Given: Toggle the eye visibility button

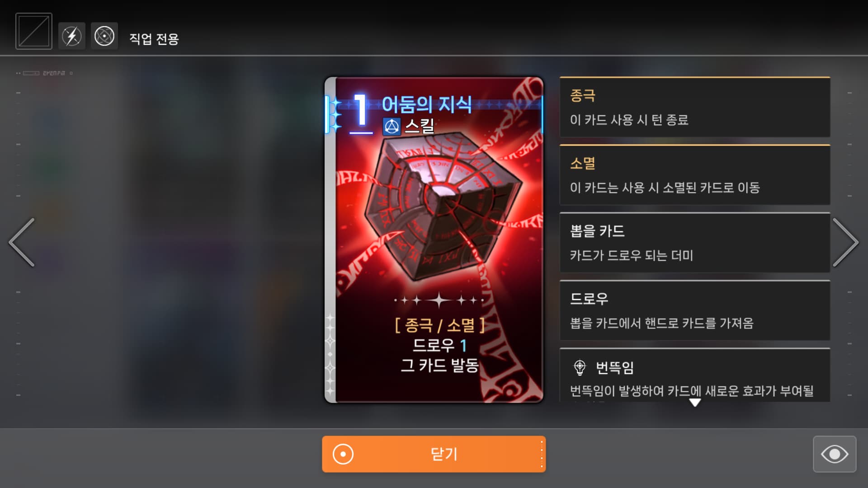Looking at the screenshot, I should 835,454.
